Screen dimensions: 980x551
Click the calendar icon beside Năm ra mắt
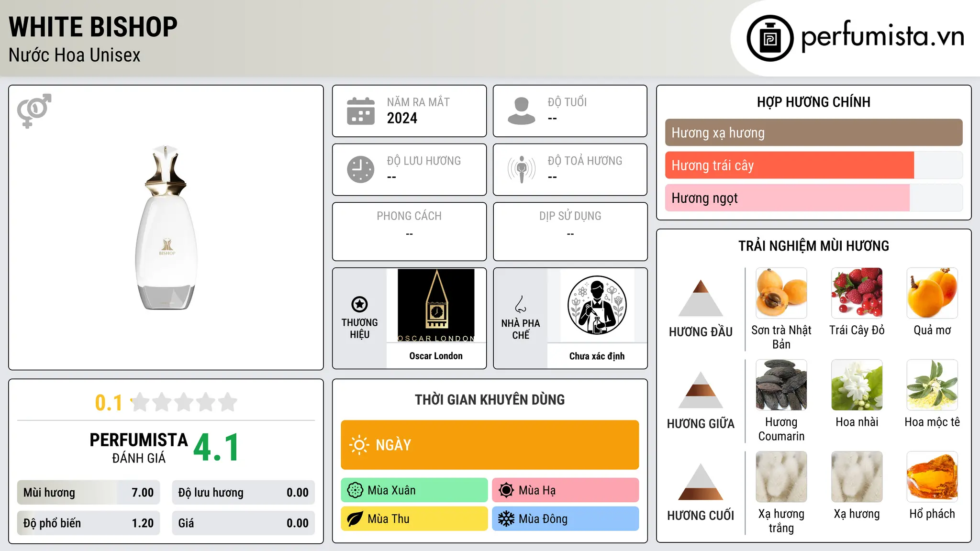(x=360, y=111)
